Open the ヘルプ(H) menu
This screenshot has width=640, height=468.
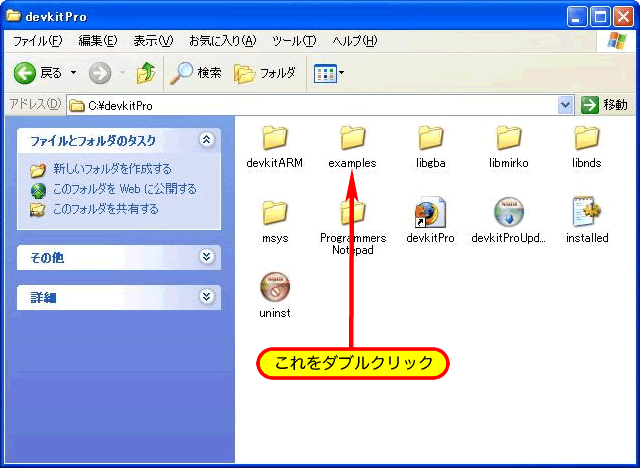click(x=355, y=41)
